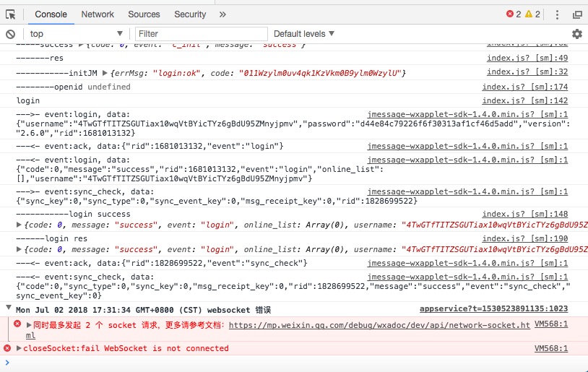Open jmessage SDK link on login request row
This screenshot has height=372, width=588.
[x=467, y=114]
